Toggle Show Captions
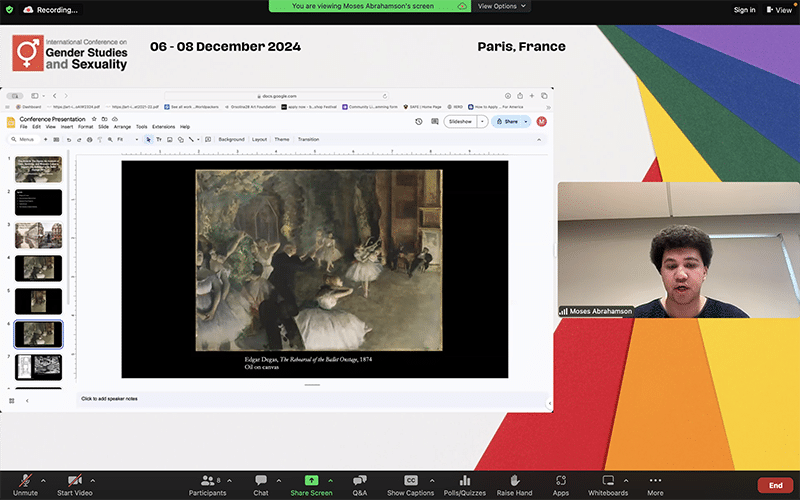 pos(410,485)
